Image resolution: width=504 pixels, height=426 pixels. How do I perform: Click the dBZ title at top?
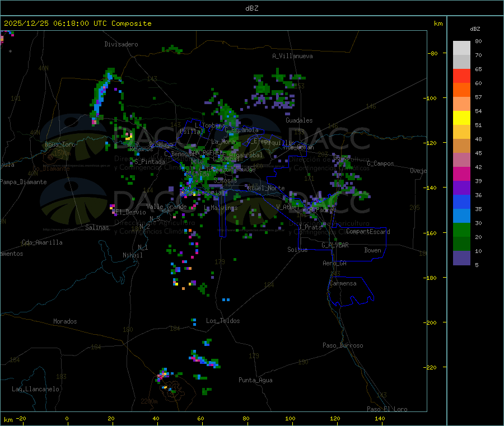tap(251, 8)
